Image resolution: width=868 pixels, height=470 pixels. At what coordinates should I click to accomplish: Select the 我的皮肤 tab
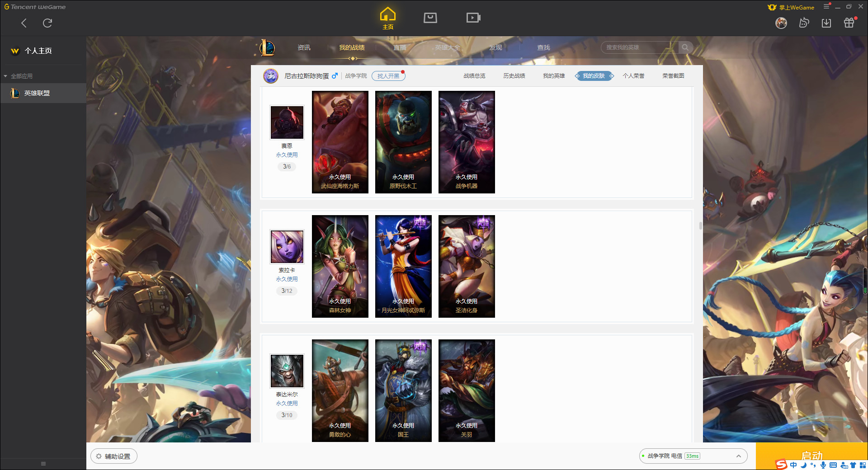(594, 76)
